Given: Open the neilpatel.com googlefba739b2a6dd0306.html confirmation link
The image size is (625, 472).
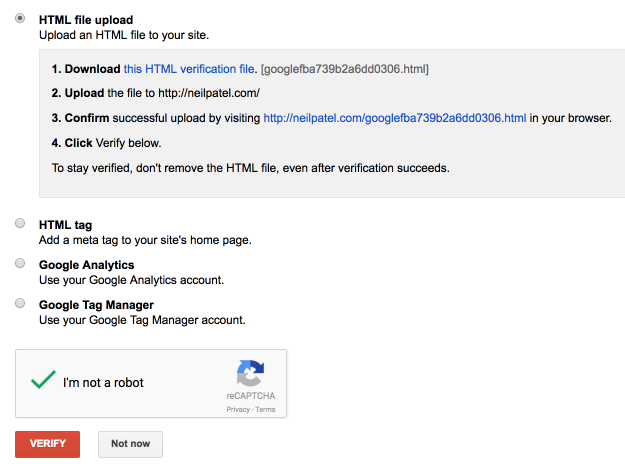Looking at the screenshot, I should pyautogui.click(x=394, y=118).
